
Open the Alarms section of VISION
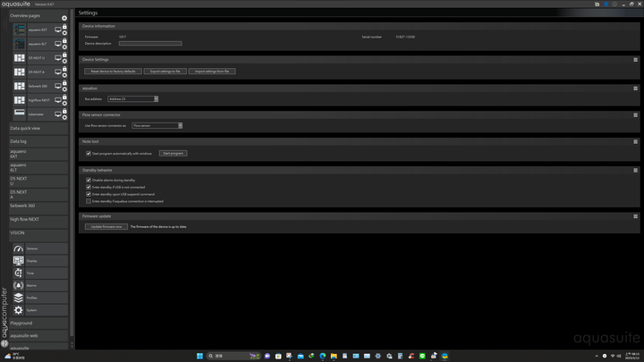(x=40, y=286)
